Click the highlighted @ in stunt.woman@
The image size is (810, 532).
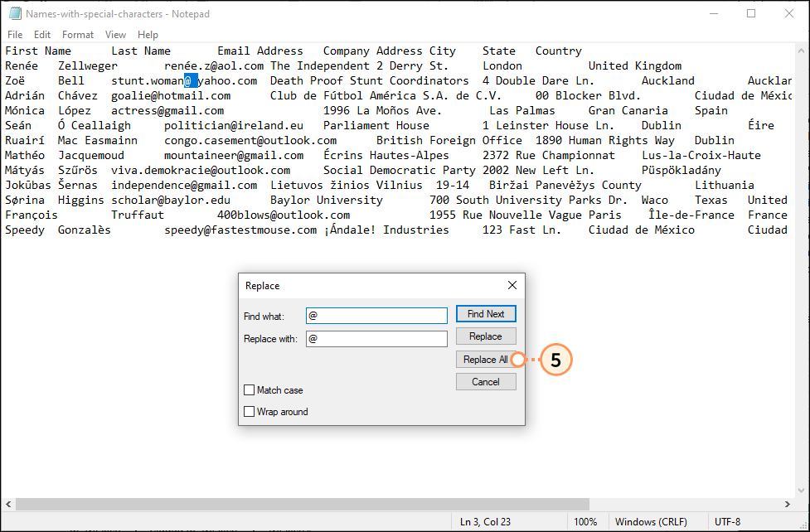coord(188,80)
